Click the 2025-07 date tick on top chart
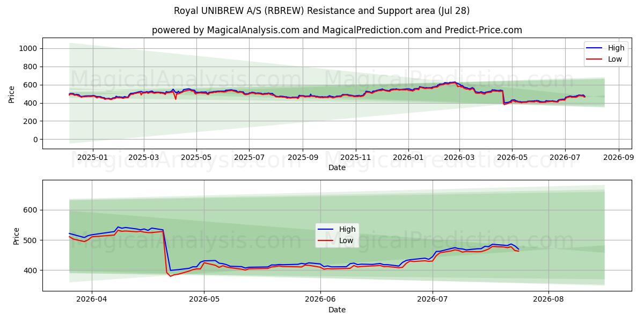The width and height of the screenshot is (644, 322). 249,158
